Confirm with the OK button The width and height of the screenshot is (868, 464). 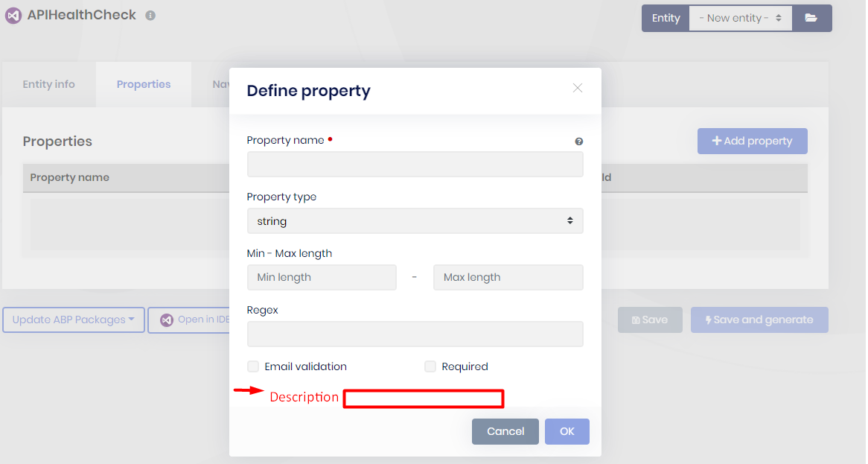pyautogui.click(x=567, y=432)
